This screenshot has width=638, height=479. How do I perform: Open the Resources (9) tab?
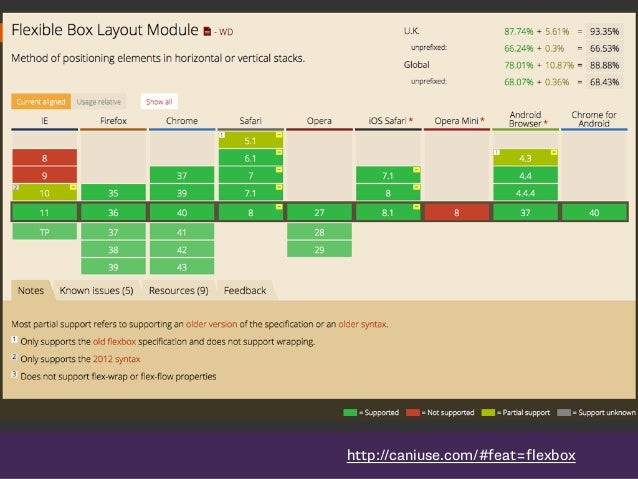coord(179,291)
